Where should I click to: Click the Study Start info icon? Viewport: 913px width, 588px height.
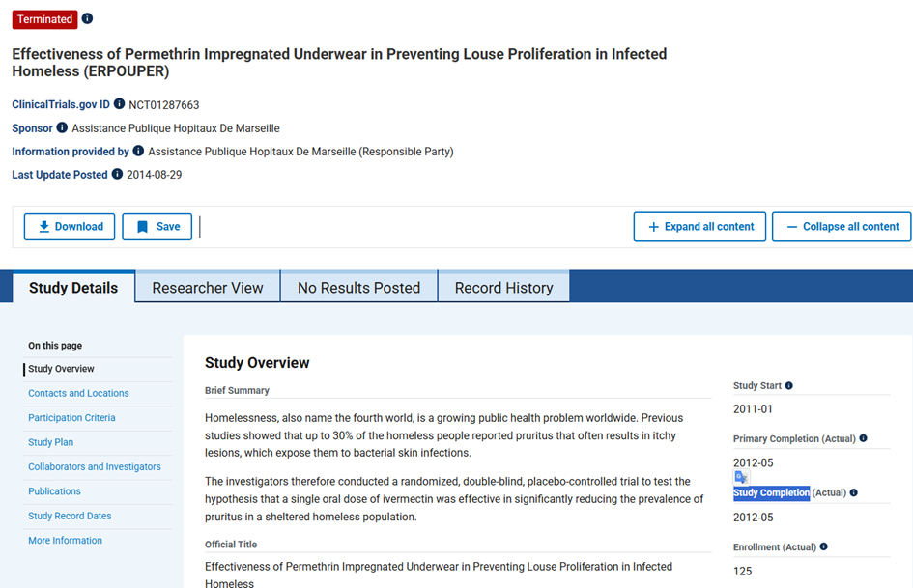tap(789, 386)
